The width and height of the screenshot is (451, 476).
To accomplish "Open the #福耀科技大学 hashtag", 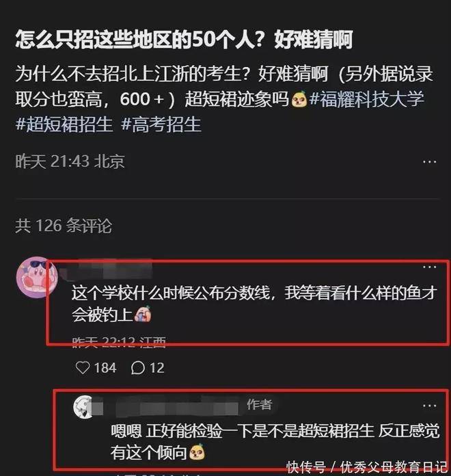I will coord(366,98).
